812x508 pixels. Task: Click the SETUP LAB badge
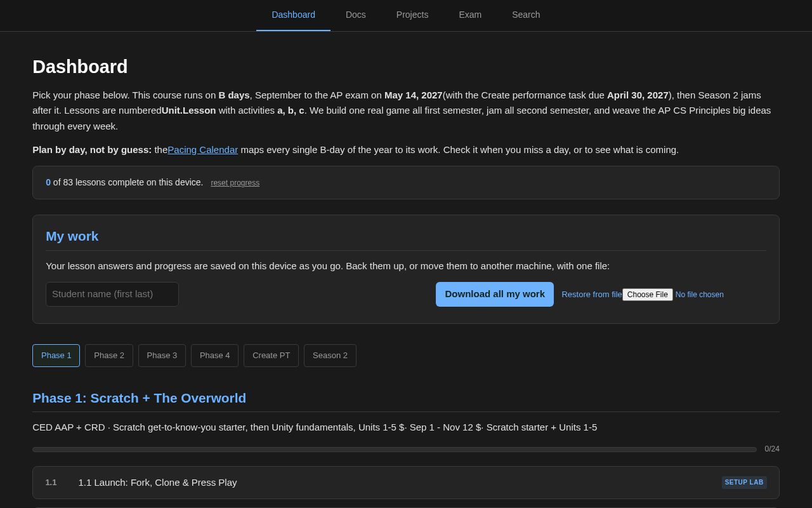pos(744,483)
